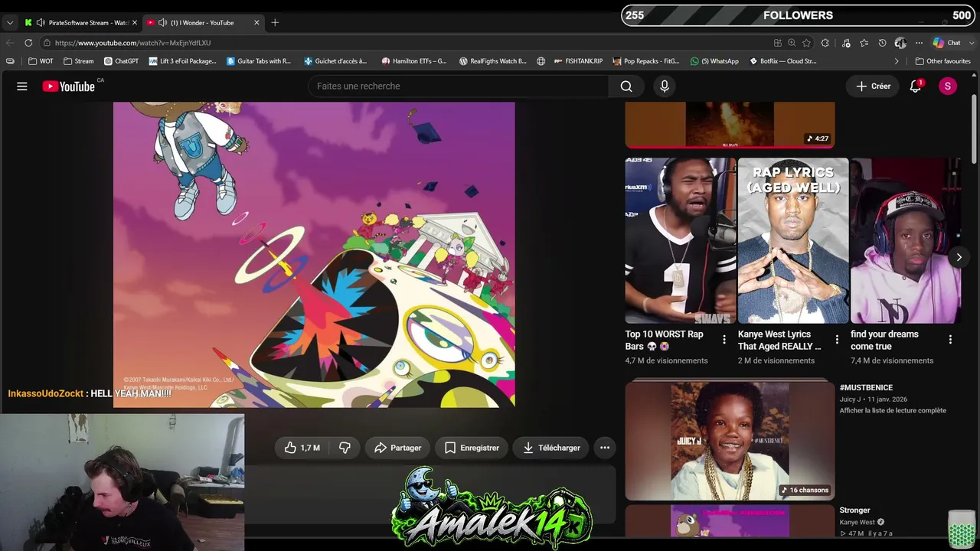Open the WhatsApp bookmark
Image resolution: width=980 pixels, height=551 pixels.
pyautogui.click(x=714, y=61)
